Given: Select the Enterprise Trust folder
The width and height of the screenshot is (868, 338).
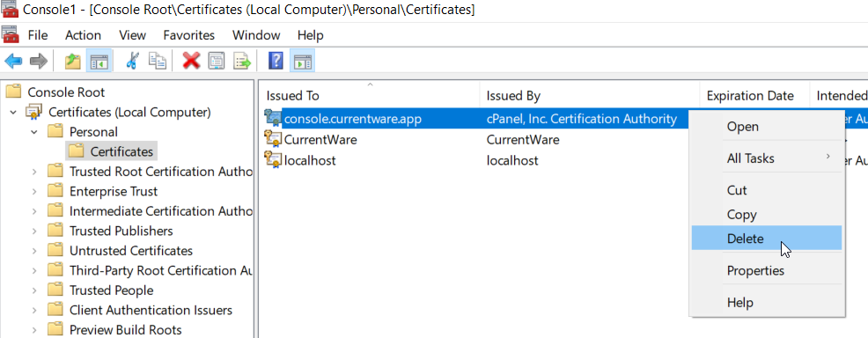Looking at the screenshot, I should pos(114,191).
